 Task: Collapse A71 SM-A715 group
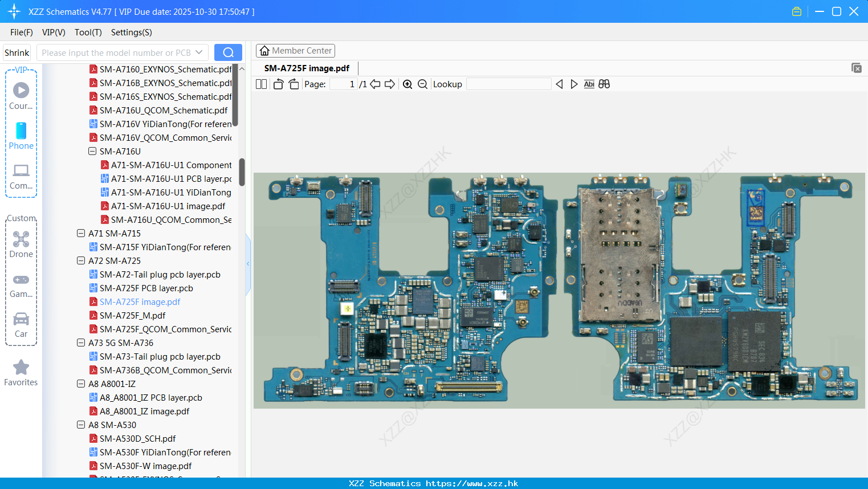tap(81, 233)
